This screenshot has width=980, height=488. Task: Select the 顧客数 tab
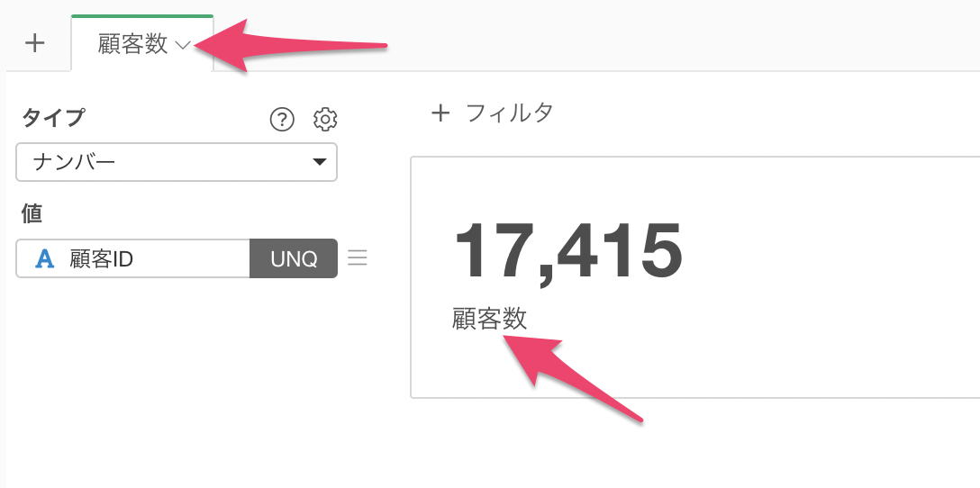coord(142,43)
